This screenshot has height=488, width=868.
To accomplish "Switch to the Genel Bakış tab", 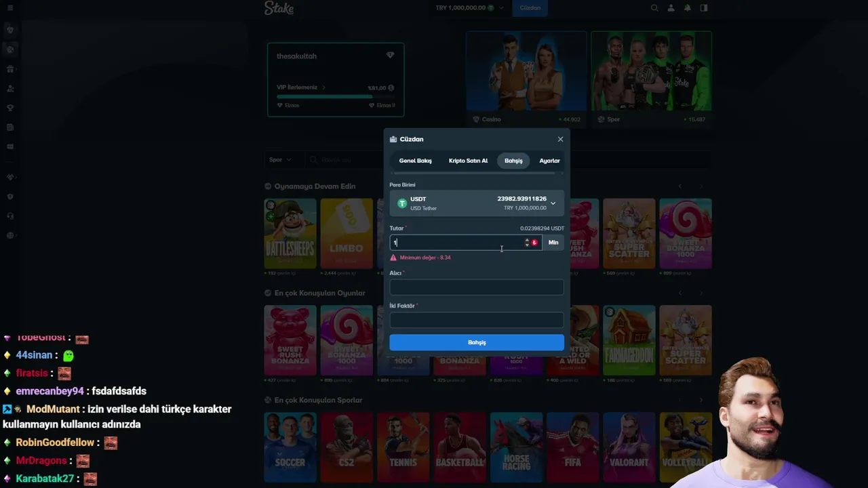I will point(415,161).
